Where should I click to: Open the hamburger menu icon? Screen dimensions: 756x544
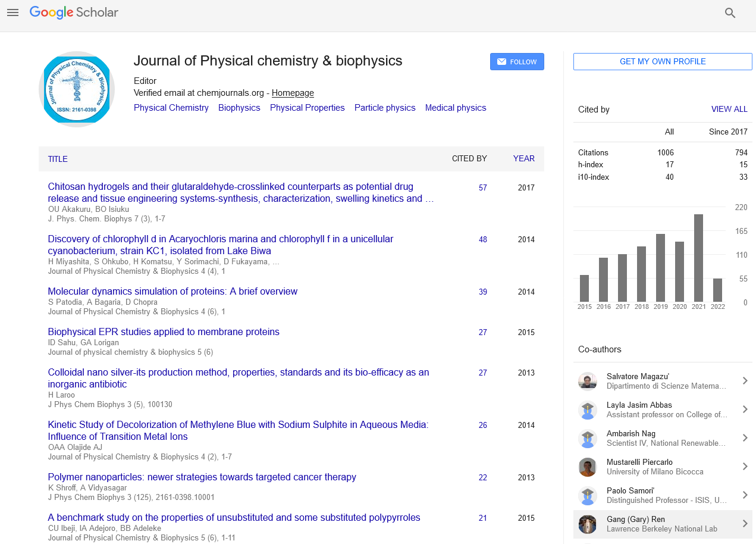(x=12, y=12)
